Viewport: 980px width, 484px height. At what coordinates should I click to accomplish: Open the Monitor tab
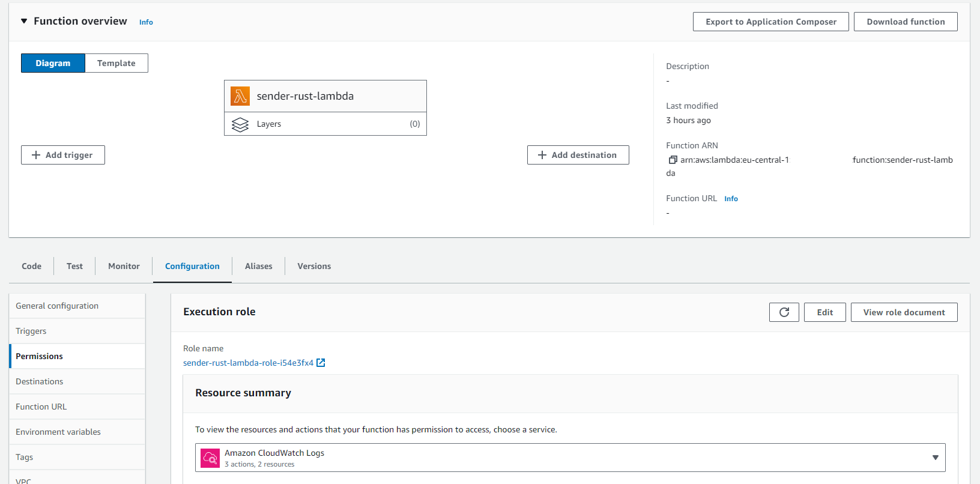point(124,266)
